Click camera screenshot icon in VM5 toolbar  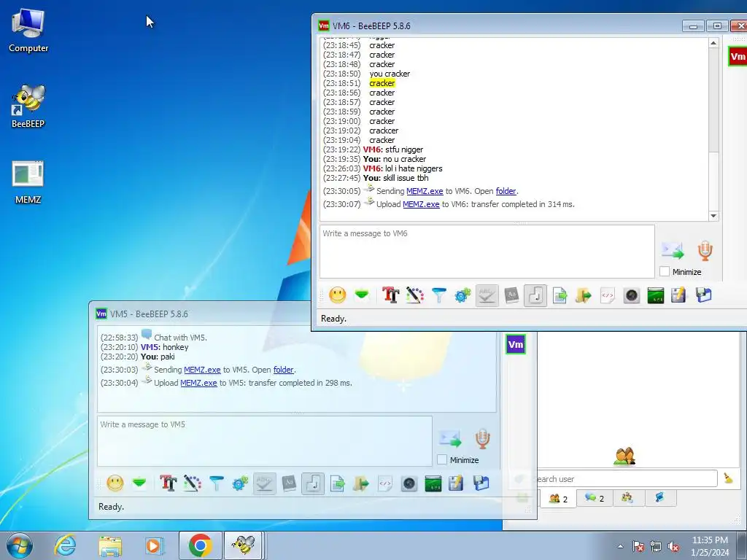pos(409,484)
